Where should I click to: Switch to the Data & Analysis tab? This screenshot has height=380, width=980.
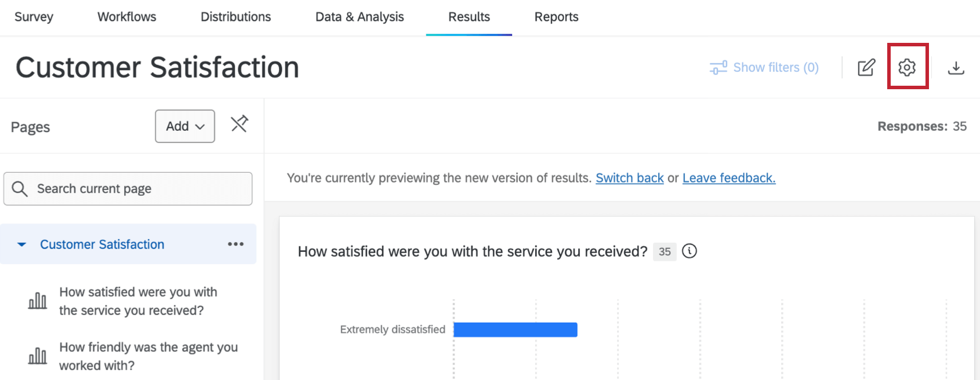(x=359, y=17)
